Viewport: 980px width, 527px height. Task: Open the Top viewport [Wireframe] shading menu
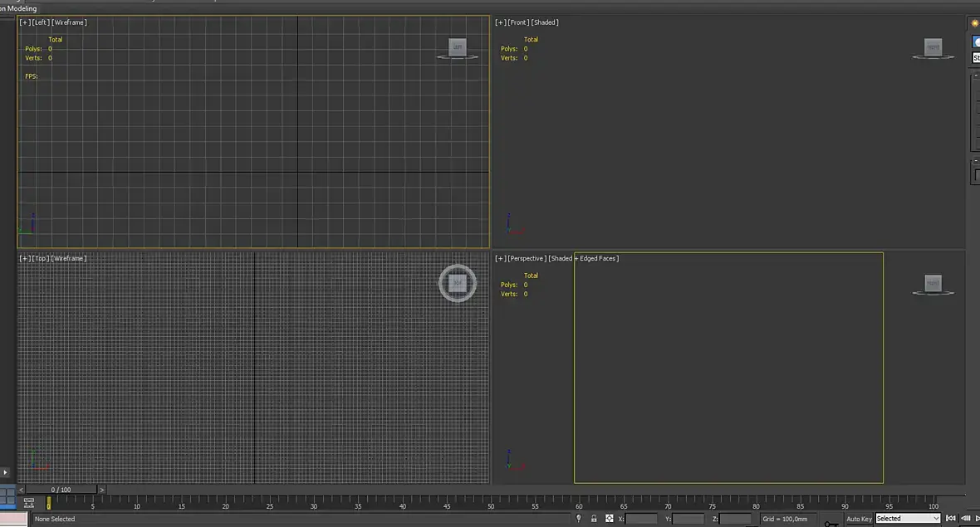click(x=70, y=258)
